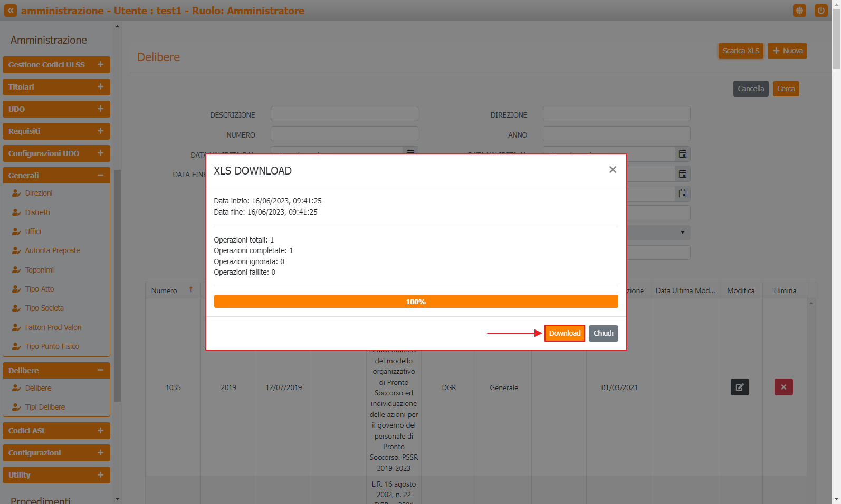Collapse the Generali sidebar section
Viewport: 841px width, 504px height.
pyautogui.click(x=100, y=175)
